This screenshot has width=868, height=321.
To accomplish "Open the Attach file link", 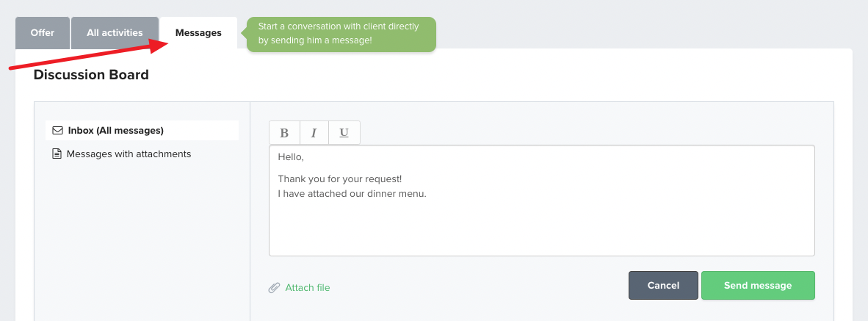I will point(307,288).
